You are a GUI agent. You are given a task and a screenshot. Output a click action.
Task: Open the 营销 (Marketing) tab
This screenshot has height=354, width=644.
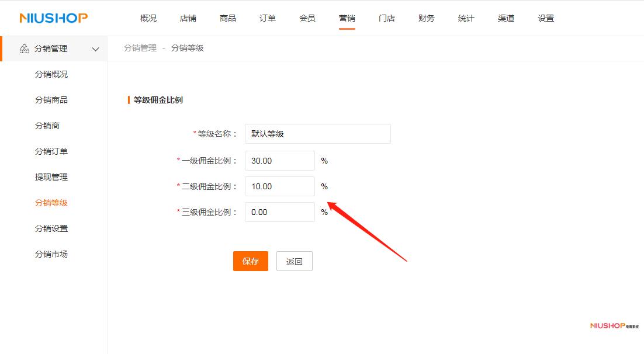pos(347,18)
